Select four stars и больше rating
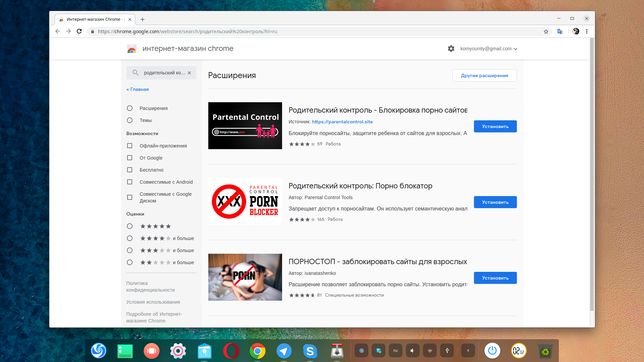Viewport: 644px width, 362px height. tap(130, 238)
